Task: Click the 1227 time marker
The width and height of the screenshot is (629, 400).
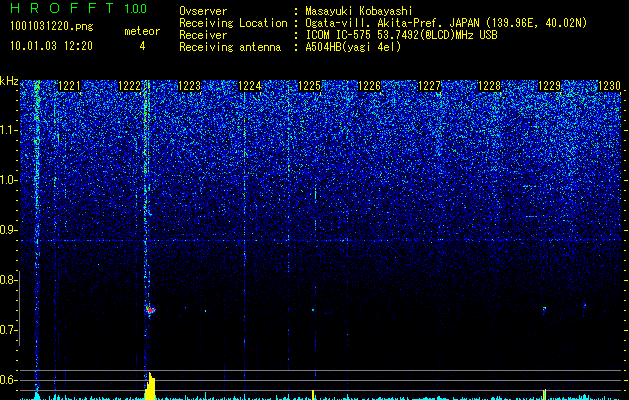Action: click(x=429, y=86)
